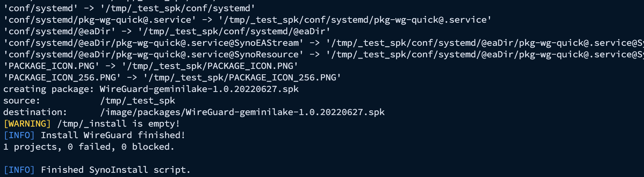Click the '0 blocked.' count
Viewport: 644px width, 177px height.
147,147
